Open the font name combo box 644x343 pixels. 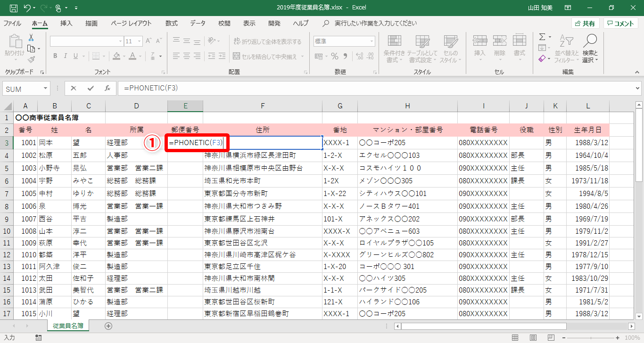click(x=87, y=41)
